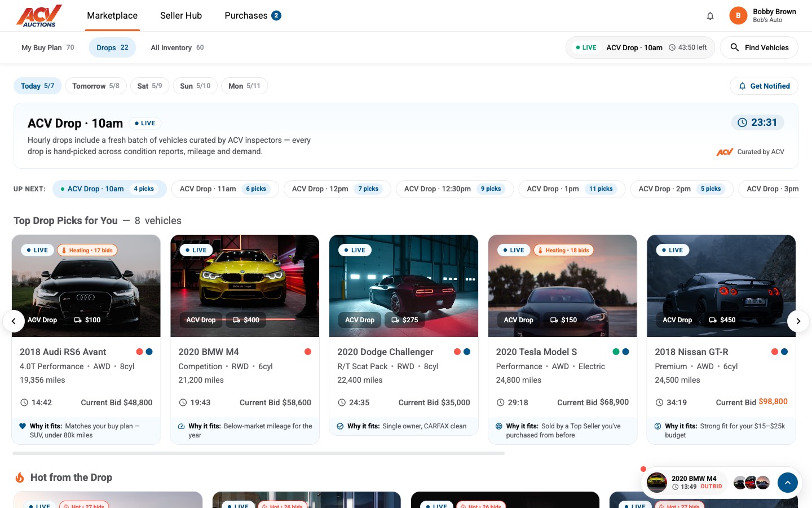Select the Today 5/7 date chip
The width and height of the screenshot is (812, 508).
click(37, 86)
